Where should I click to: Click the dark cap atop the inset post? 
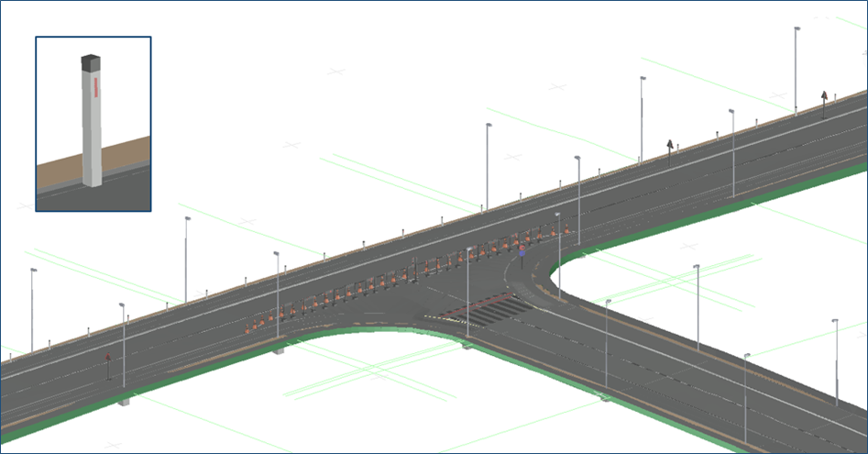91,63
